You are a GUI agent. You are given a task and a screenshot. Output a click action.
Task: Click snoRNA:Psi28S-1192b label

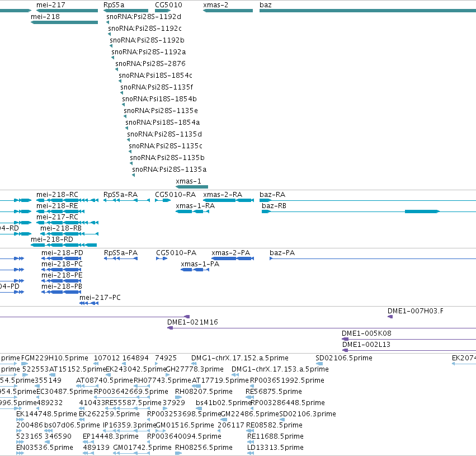click(147, 40)
